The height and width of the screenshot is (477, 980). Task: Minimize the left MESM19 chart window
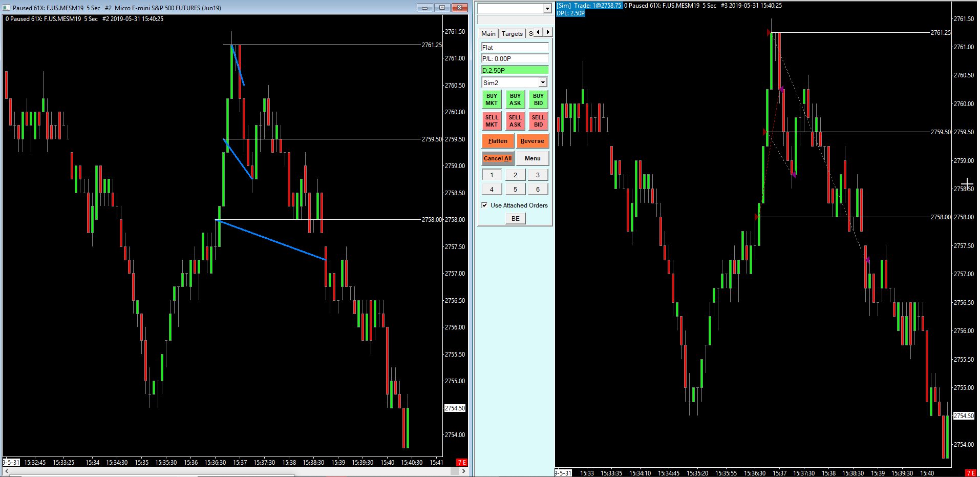coord(424,8)
